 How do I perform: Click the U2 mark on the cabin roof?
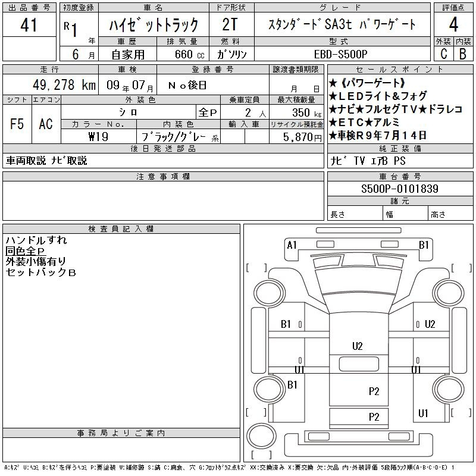tap(358, 346)
